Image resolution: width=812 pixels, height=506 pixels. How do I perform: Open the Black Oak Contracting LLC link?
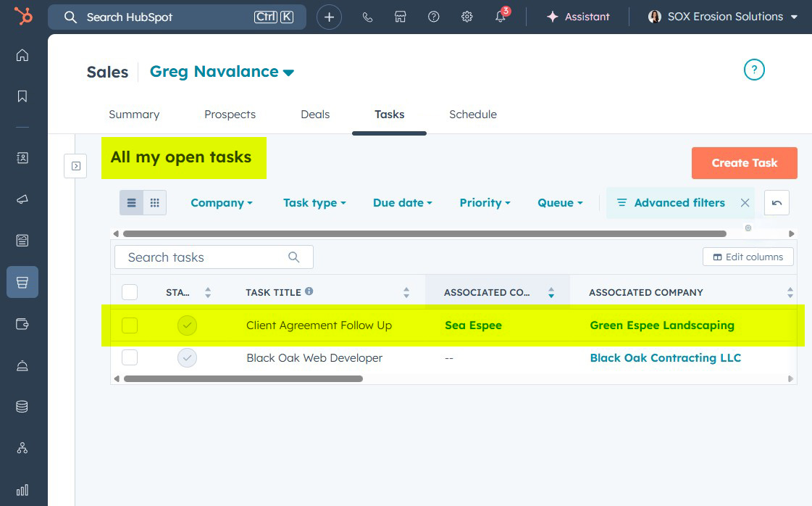pos(665,357)
